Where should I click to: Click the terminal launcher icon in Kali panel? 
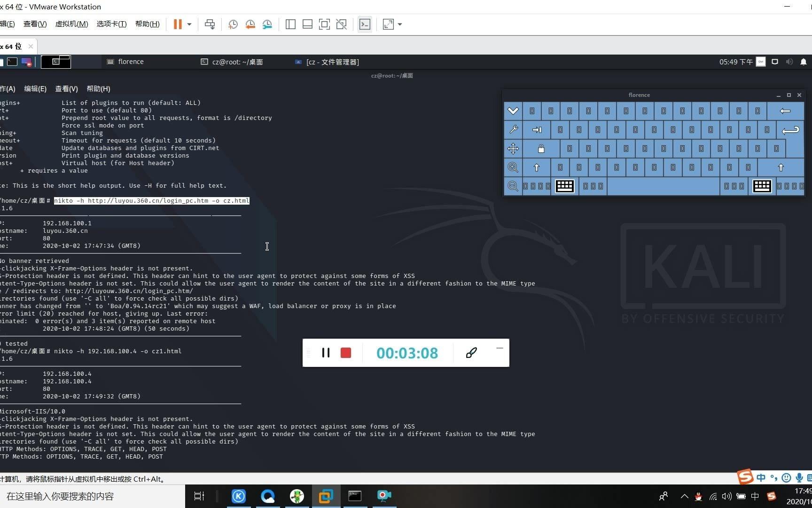(x=12, y=62)
